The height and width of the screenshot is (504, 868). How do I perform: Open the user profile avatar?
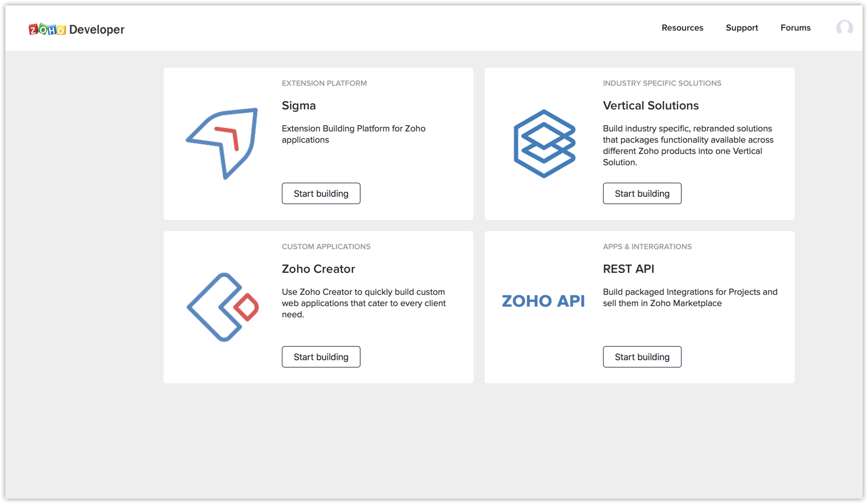click(x=844, y=28)
